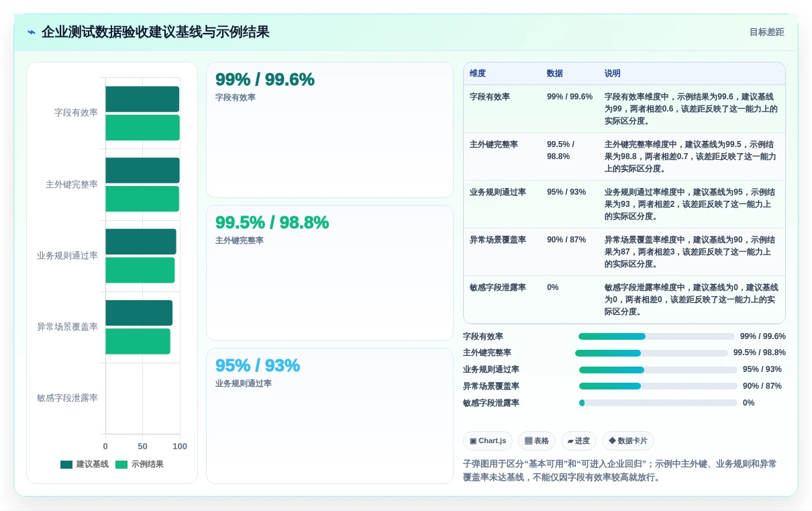Click the 敏感字段泄露率 description text in table
This screenshot has width=812, height=511.
pyautogui.click(x=691, y=299)
